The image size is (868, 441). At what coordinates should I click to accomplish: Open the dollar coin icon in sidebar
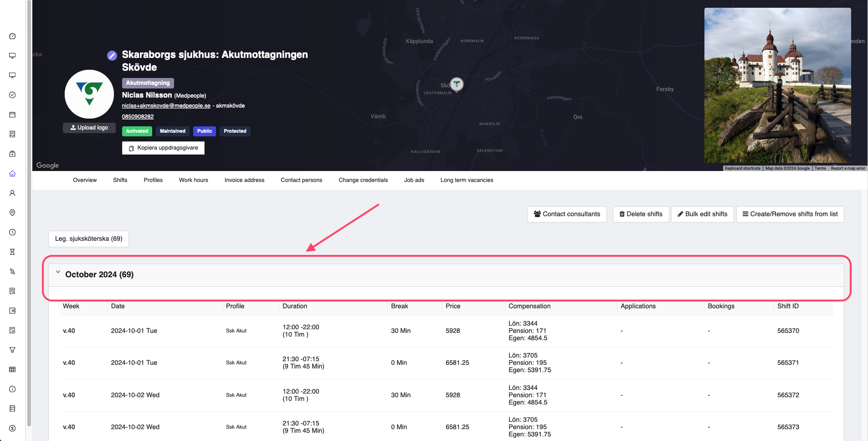tap(12, 428)
